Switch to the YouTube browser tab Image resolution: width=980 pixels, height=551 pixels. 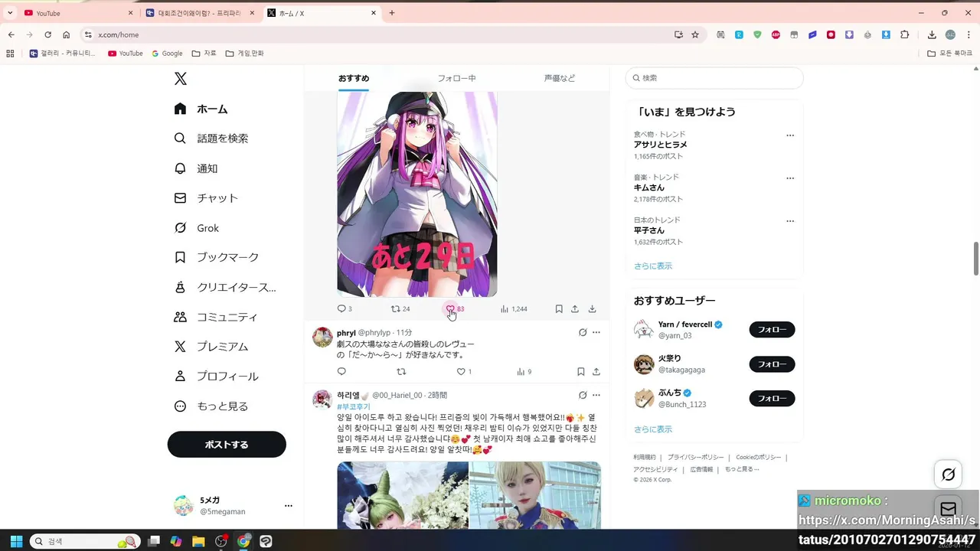coord(77,13)
